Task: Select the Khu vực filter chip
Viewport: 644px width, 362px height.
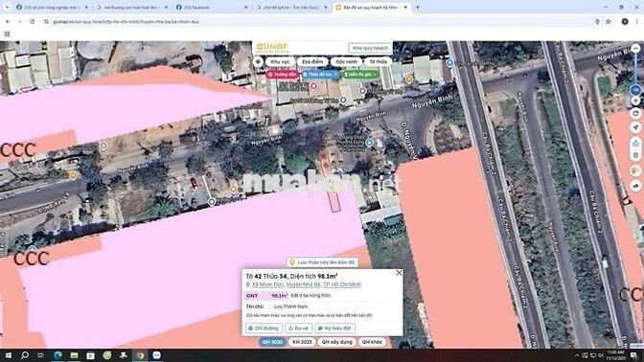Action: coord(280,62)
